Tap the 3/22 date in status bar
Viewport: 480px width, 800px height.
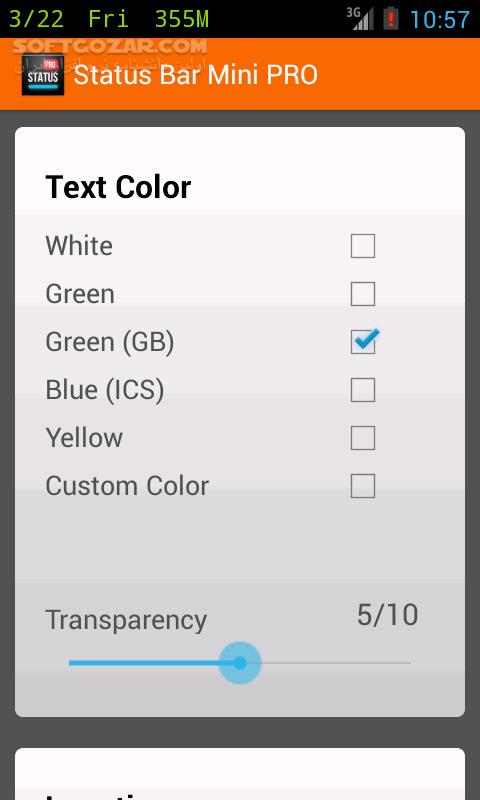[x=36, y=20]
